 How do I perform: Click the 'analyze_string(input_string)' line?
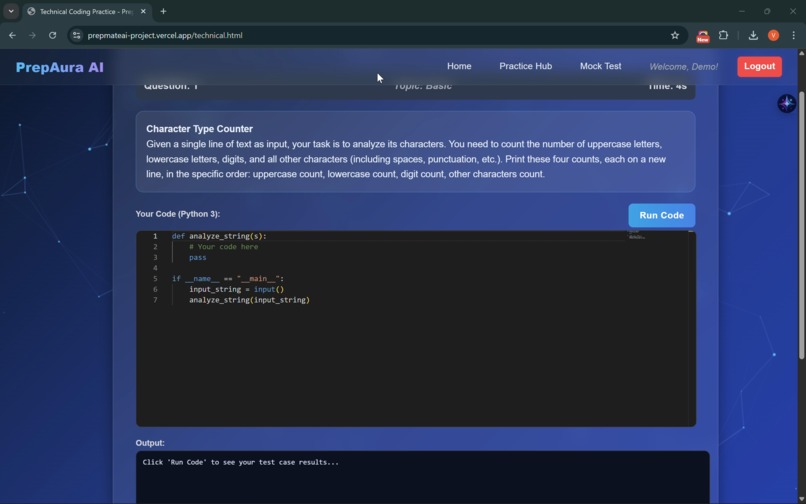coord(249,300)
